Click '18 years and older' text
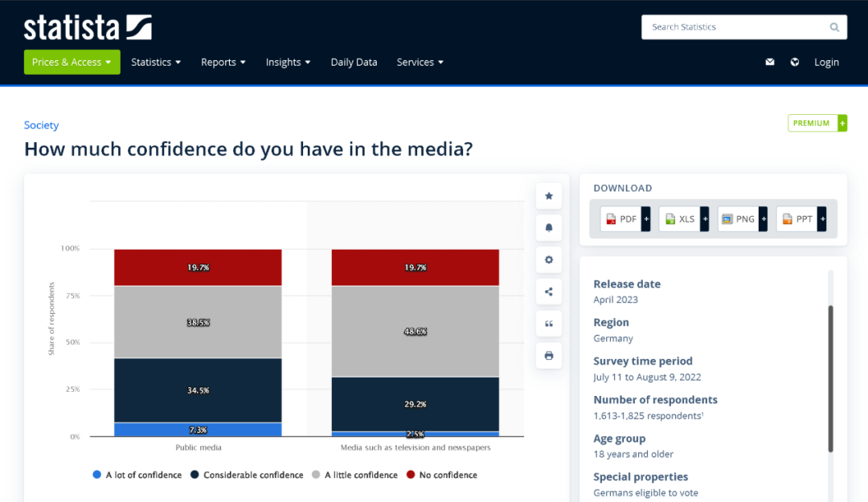Image resolution: width=868 pixels, height=502 pixels. pyautogui.click(x=633, y=454)
